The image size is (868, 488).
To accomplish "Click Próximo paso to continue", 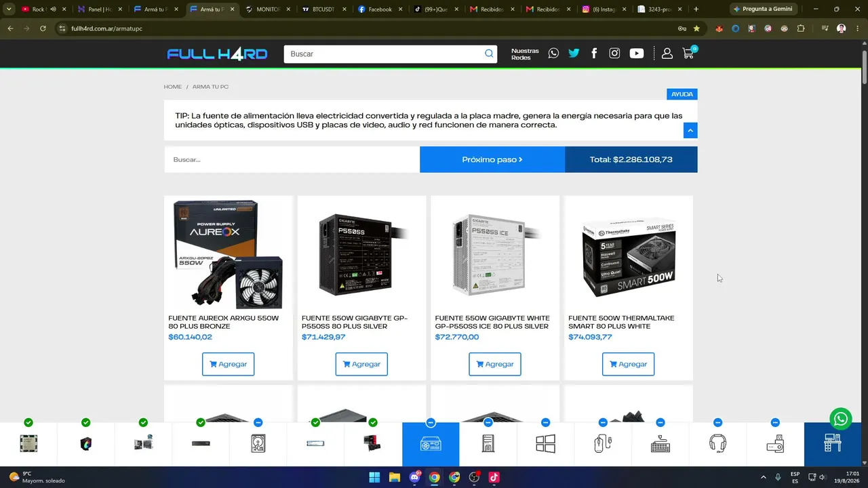I will pyautogui.click(x=492, y=159).
